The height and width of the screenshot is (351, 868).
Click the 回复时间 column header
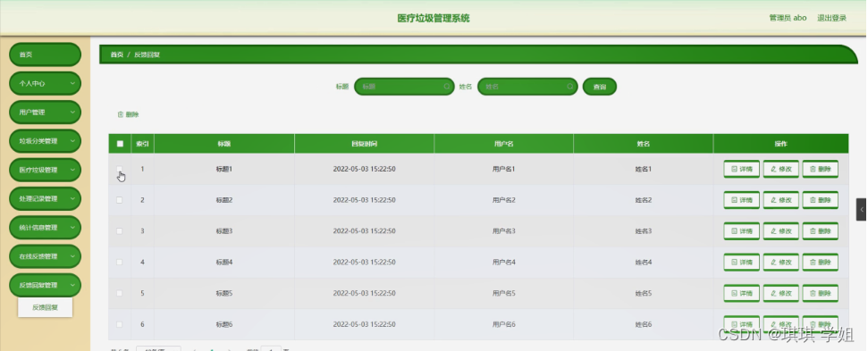point(364,144)
